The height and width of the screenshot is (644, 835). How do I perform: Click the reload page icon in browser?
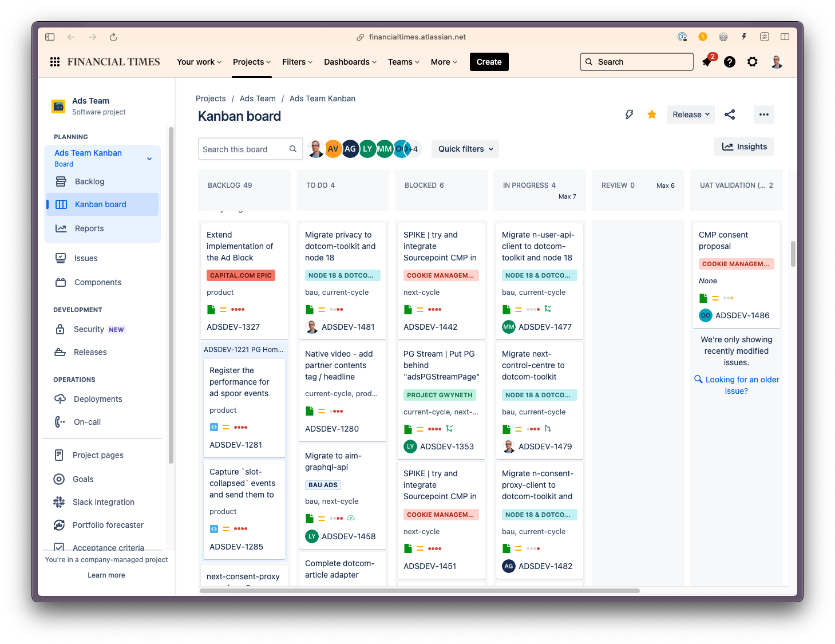(113, 37)
